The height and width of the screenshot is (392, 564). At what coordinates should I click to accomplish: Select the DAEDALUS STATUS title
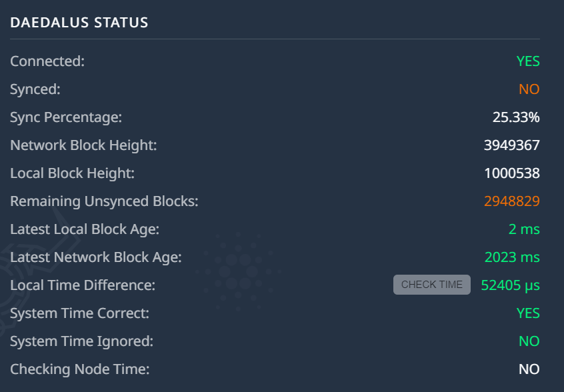coord(78,22)
